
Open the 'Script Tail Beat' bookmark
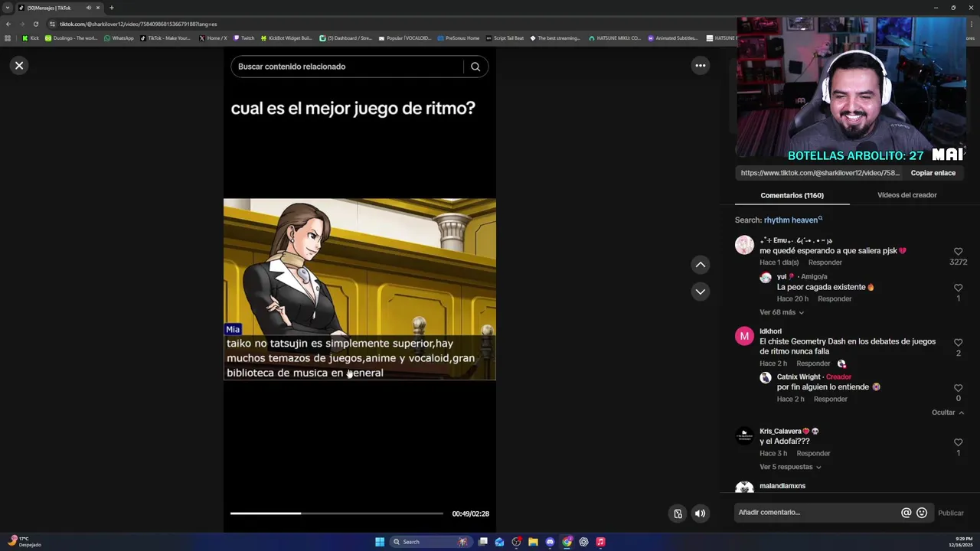coord(505,37)
